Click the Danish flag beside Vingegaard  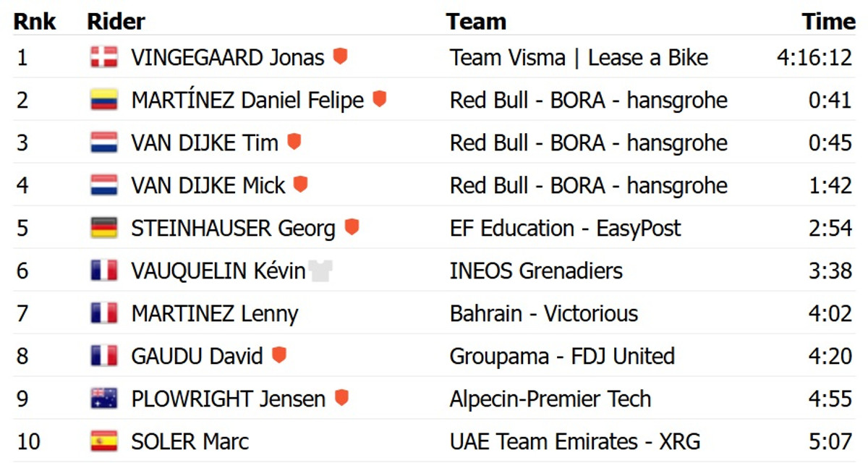point(104,57)
